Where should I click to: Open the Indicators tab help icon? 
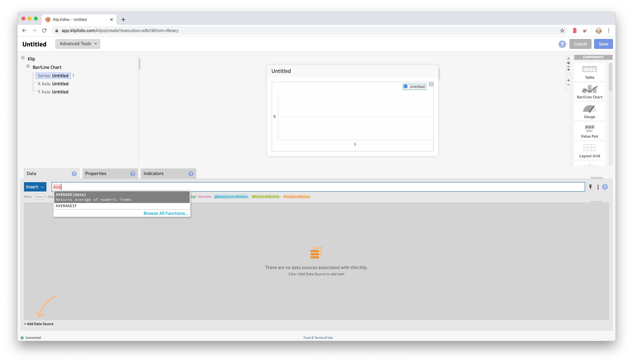191,174
